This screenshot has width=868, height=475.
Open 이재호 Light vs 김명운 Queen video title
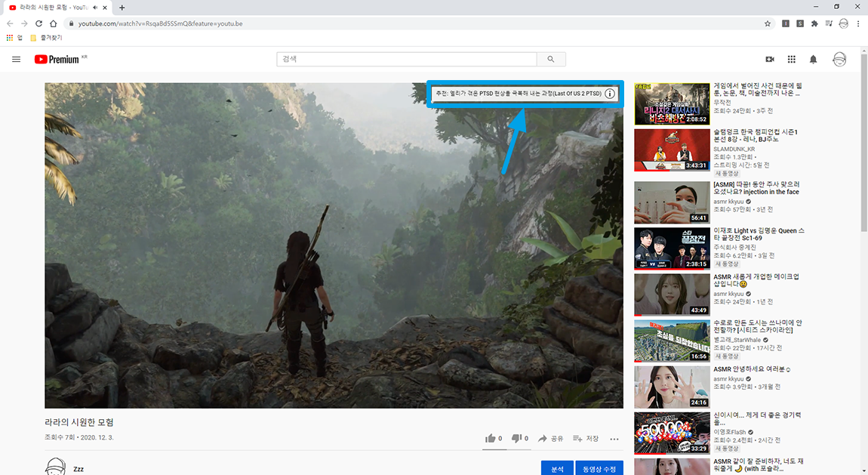pos(759,234)
